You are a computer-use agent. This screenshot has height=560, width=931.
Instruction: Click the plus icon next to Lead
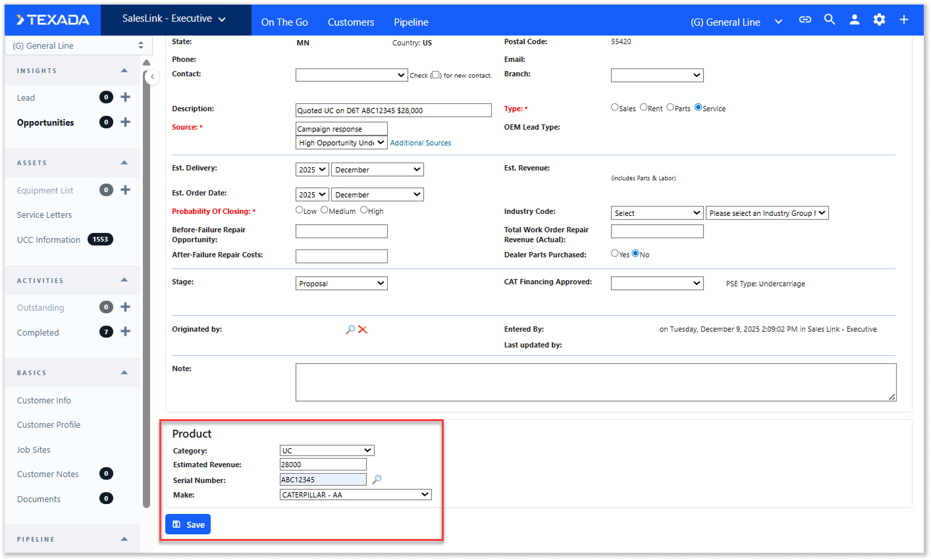[126, 97]
